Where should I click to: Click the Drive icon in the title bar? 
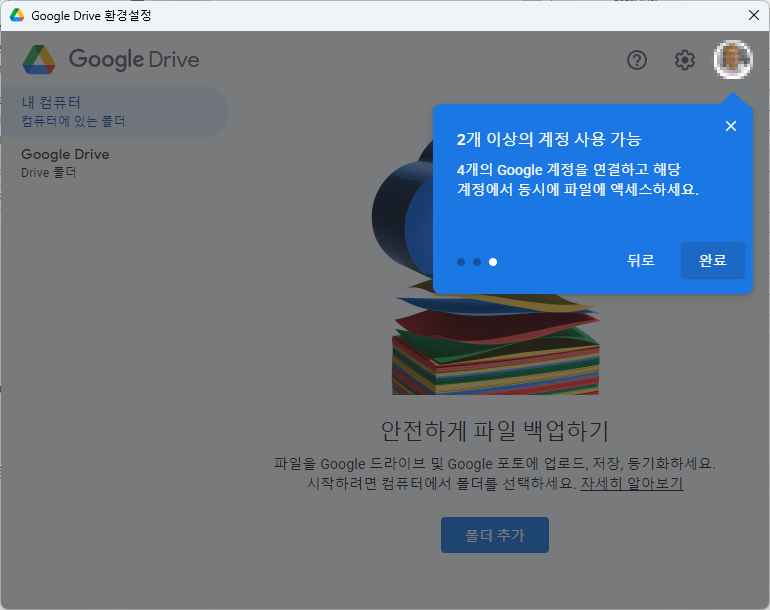tap(17, 16)
